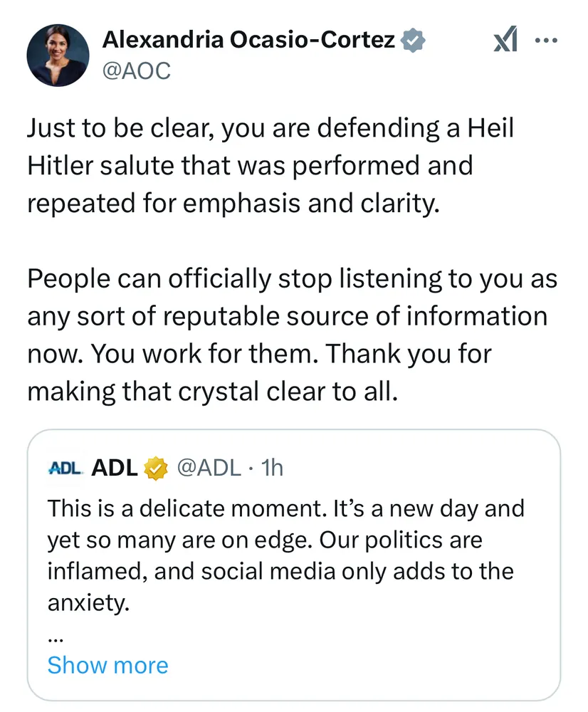588x712 pixels.
Task: Open the three-dot more options menu
Action: tap(546, 41)
